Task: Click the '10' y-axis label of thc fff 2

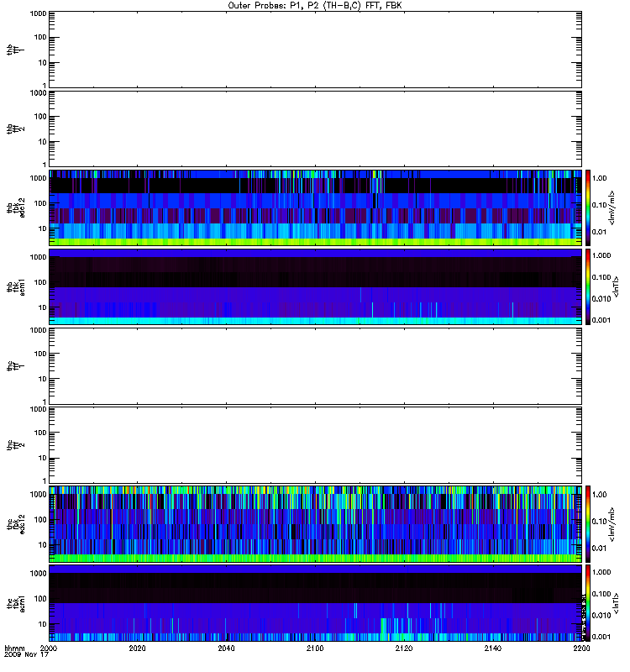Action: (43, 458)
